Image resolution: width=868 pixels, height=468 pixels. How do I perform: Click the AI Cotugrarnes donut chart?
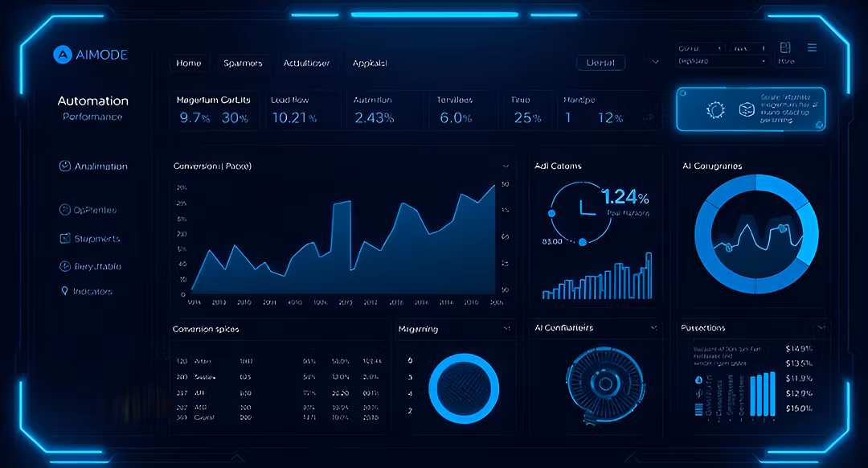click(755, 233)
